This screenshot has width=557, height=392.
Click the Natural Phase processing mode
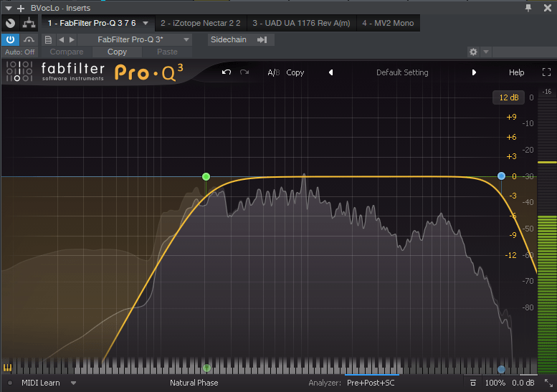click(194, 383)
